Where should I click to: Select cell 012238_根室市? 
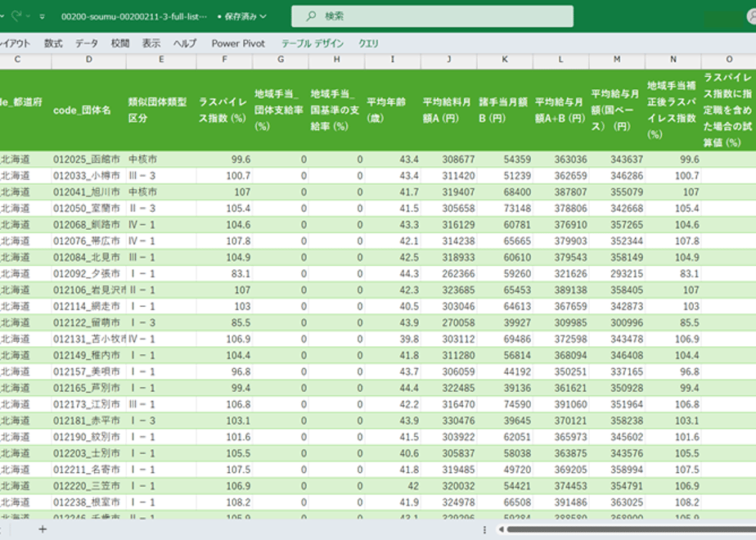click(x=88, y=502)
